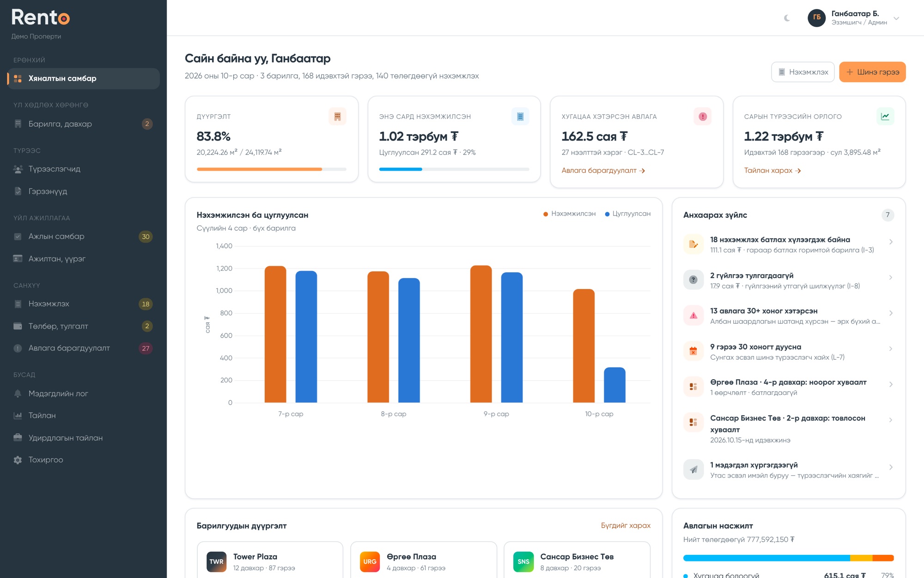Click the Төлбөр, тулгалт wallet icon
The height and width of the screenshot is (578, 924).
(18, 326)
